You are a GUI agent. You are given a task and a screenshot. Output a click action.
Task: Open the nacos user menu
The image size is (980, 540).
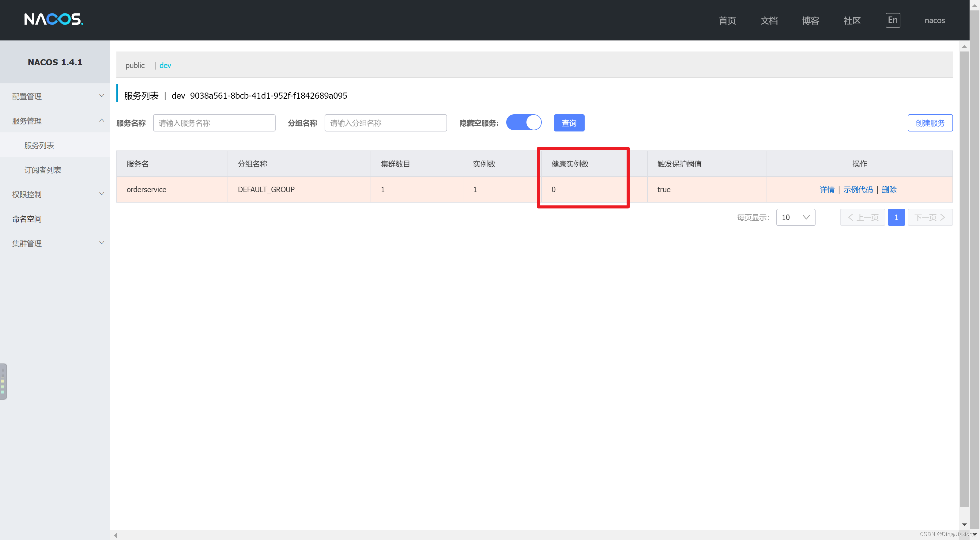point(934,21)
